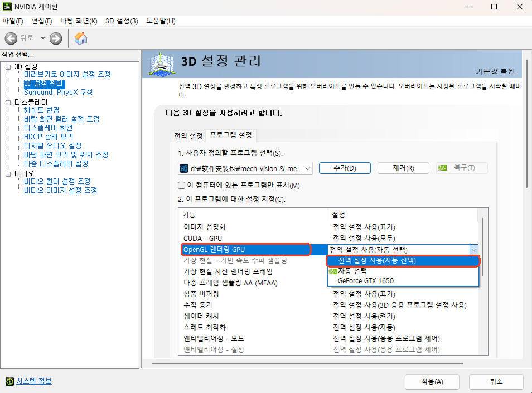Select GeForce GTX 1650 dropdown option
The width and height of the screenshot is (532, 393).
(x=403, y=281)
